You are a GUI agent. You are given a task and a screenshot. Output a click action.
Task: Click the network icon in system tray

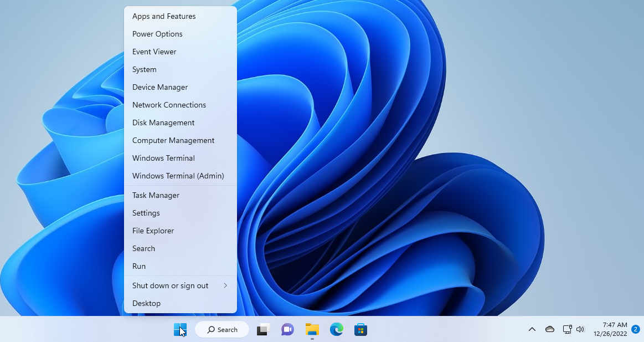tap(567, 329)
